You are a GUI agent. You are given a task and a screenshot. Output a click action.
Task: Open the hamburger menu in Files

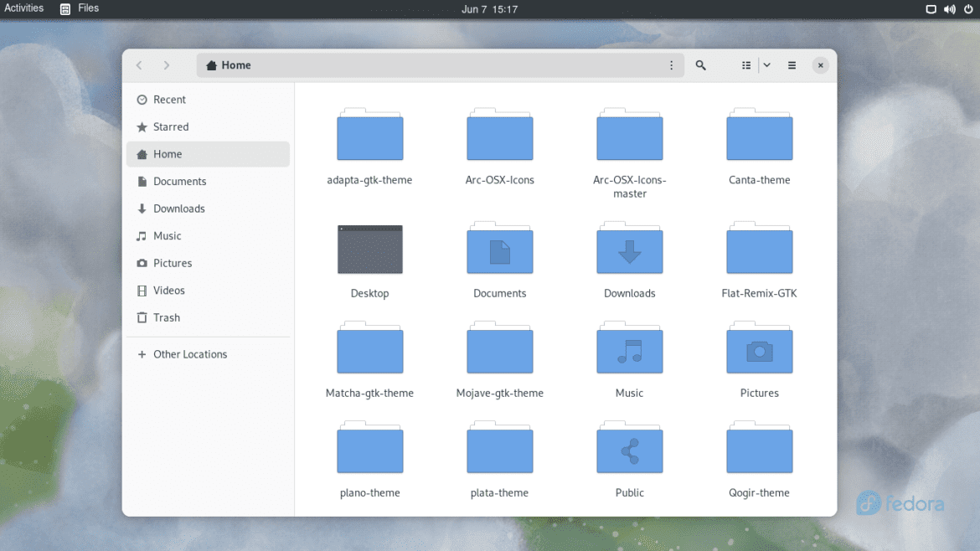[x=791, y=64]
